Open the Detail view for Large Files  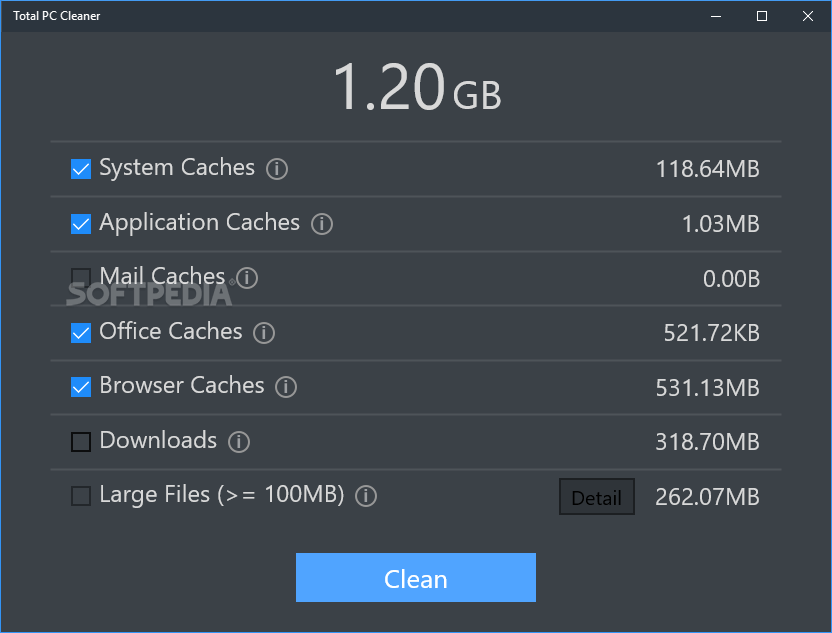[x=596, y=496]
